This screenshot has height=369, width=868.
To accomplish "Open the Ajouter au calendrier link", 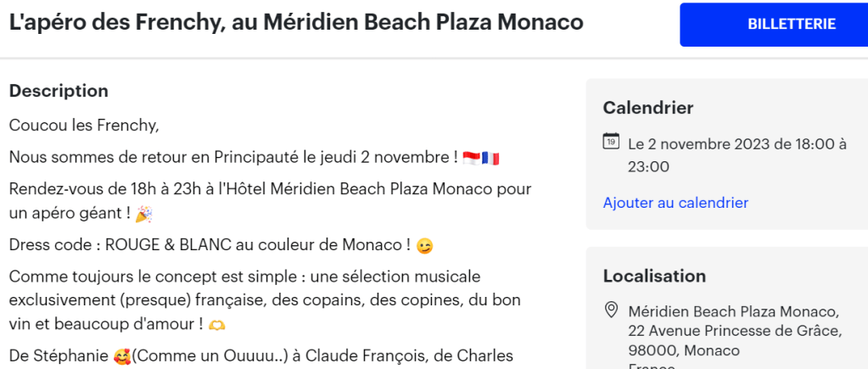I will 675,203.
